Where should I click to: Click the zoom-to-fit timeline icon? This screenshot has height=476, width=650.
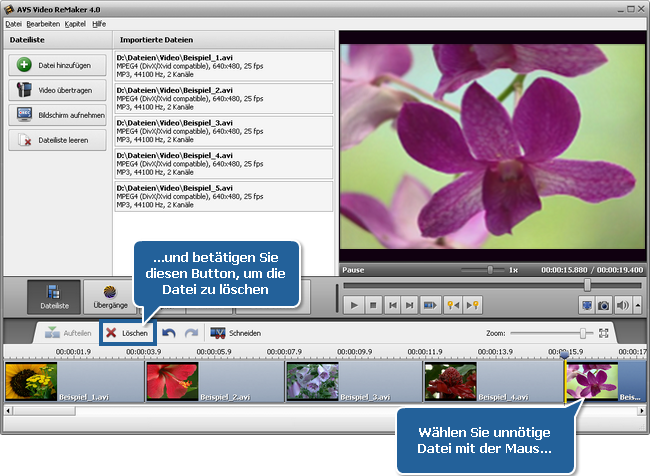pyautogui.click(x=604, y=333)
